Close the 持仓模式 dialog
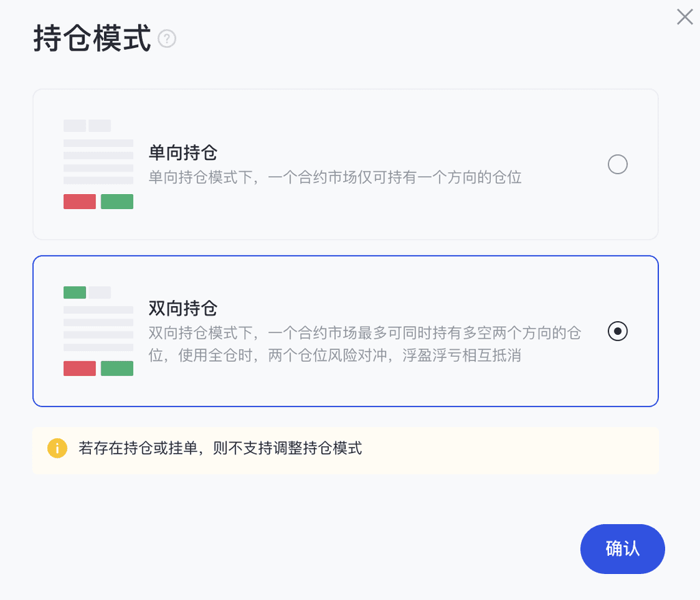Image resolution: width=700 pixels, height=600 pixels. click(684, 17)
